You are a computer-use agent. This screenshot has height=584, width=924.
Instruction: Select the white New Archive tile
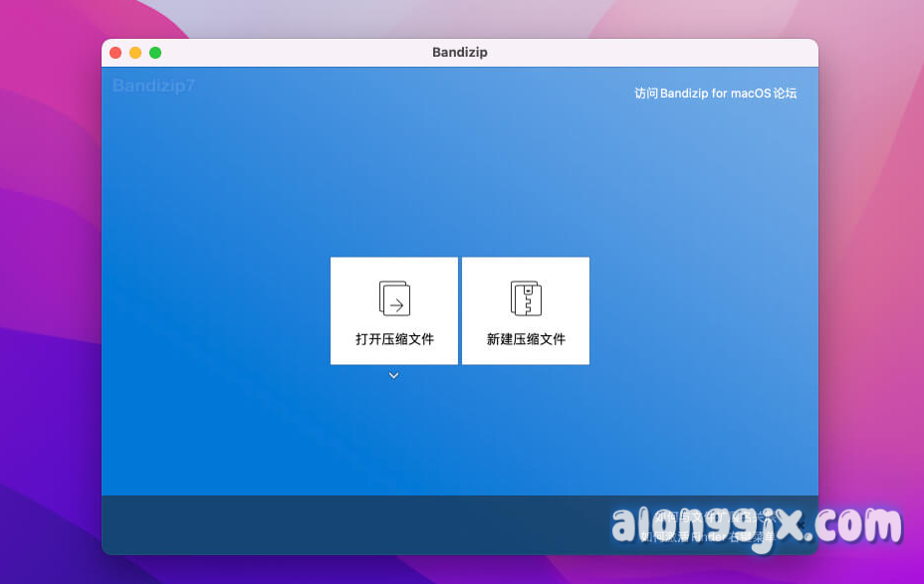pos(526,311)
